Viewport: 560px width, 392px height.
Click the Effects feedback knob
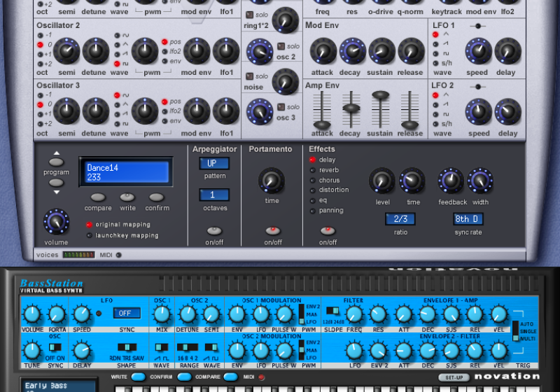click(451, 181)
